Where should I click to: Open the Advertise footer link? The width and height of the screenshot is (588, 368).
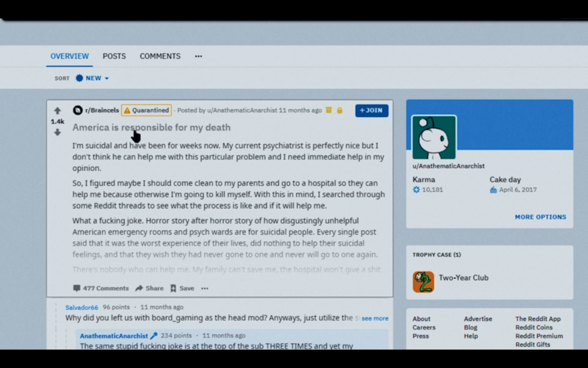pyautogui.click(x=478, y=319)
